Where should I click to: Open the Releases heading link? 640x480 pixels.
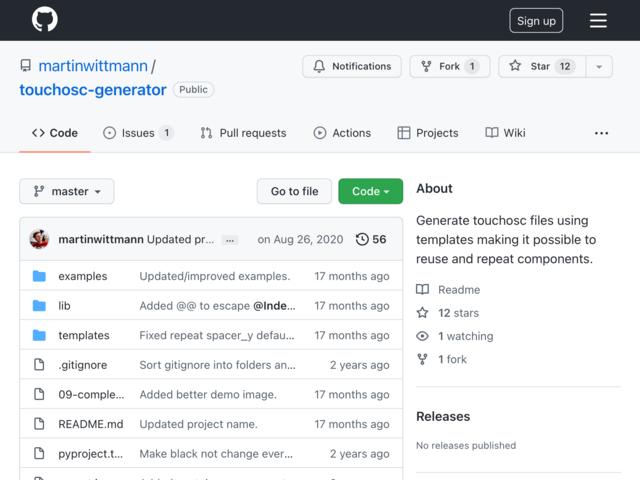pos(443,416)
